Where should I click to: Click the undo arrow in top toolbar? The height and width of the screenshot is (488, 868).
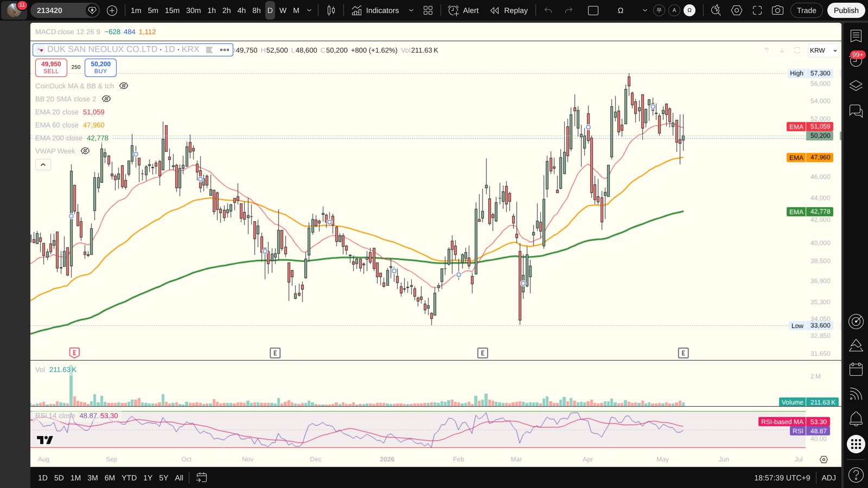click(x=548, y=10)
